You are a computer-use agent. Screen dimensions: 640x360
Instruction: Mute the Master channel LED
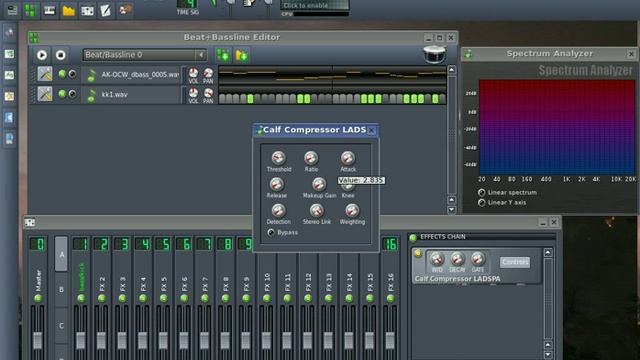[x=38, y=298]
